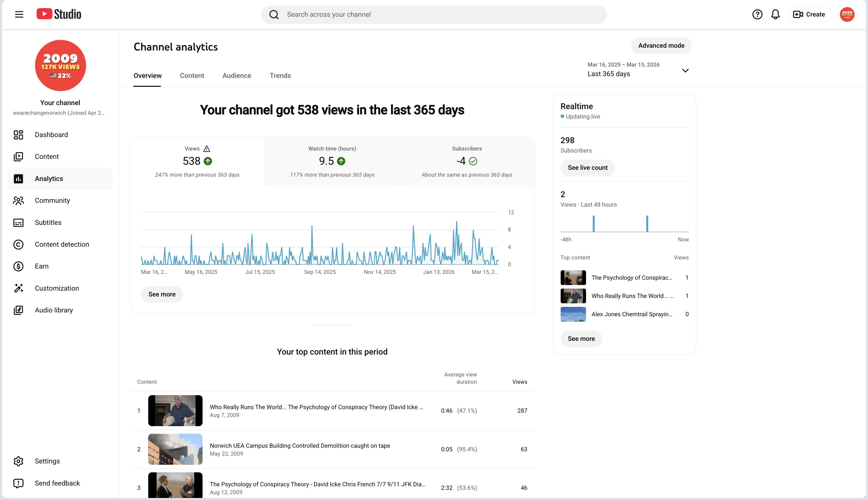The height and width of the screenshot is (500, 868).
Task: Open Send feedback in the sidebar
Action: coord(60,483)
